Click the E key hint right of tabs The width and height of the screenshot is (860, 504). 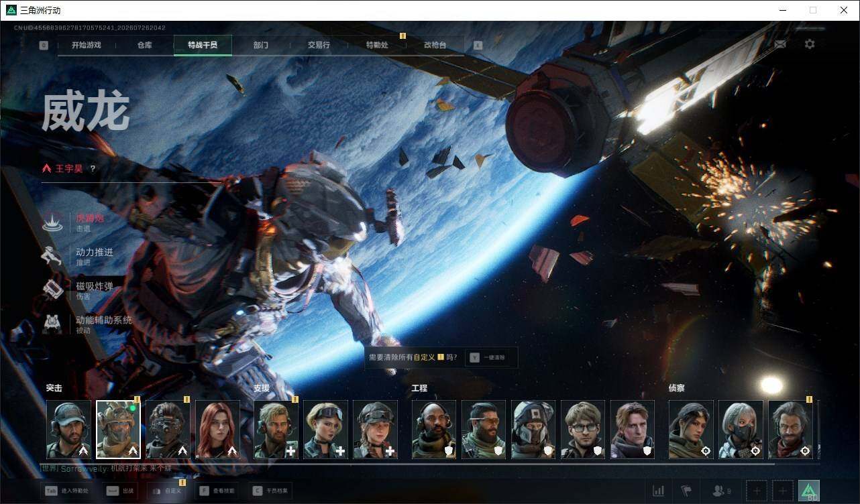point(478,45)
